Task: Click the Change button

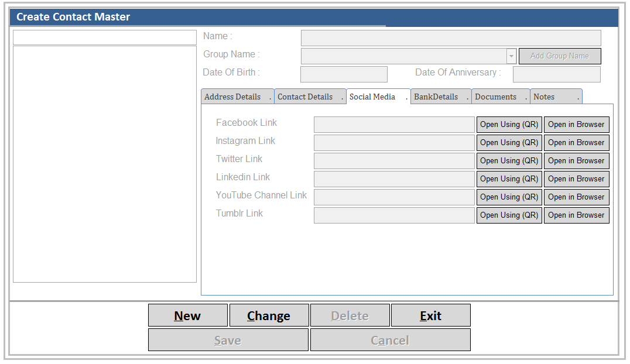Action: [x=269, y=315]
